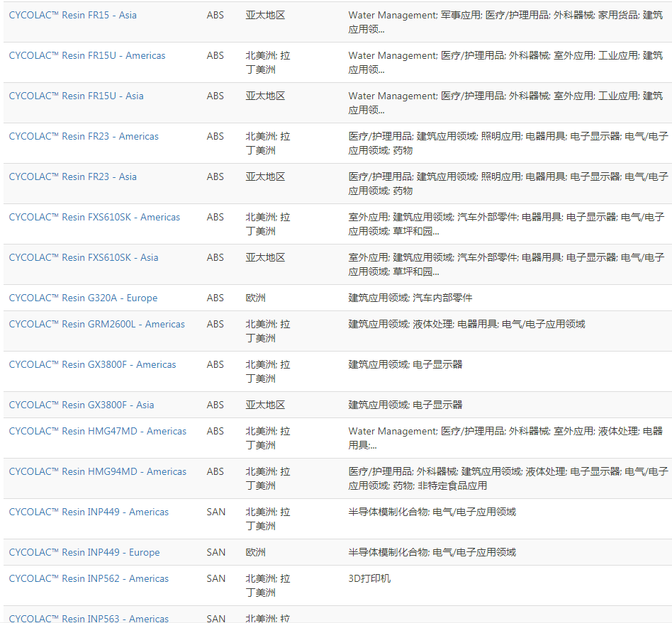Viewport: 672px width, 623px height.
Task: Open CYCOLAC Resin HMG94MD - Americas link
Action: 98,471
